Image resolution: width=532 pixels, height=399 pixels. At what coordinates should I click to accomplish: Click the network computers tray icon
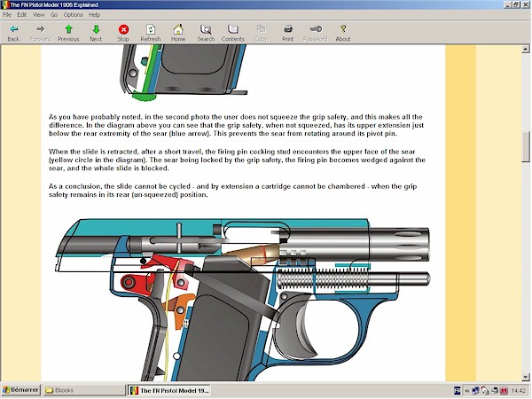click(x=475, y=390)
